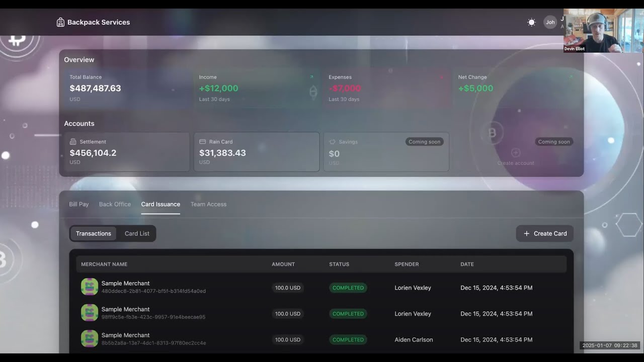The image size is (644, 362).
Task: Select the Transactions view toggle
Action: click(x=94, y=233)
